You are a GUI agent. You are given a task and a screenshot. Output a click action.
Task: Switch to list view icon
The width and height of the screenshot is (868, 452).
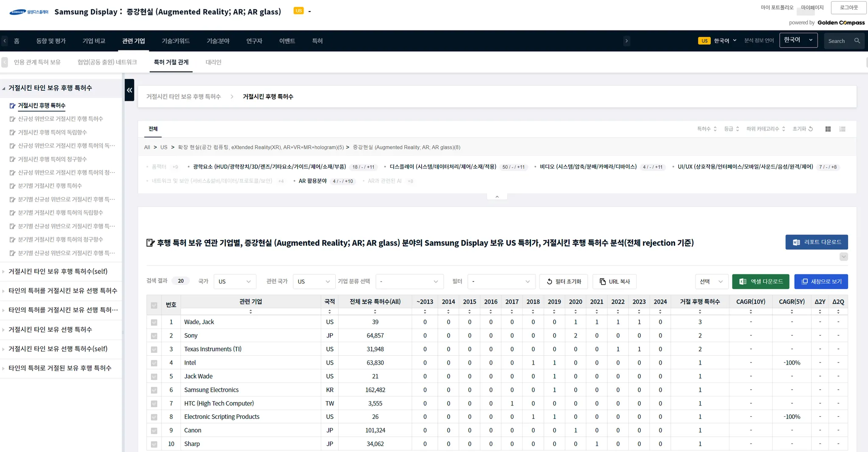click(x=843, y=129)
